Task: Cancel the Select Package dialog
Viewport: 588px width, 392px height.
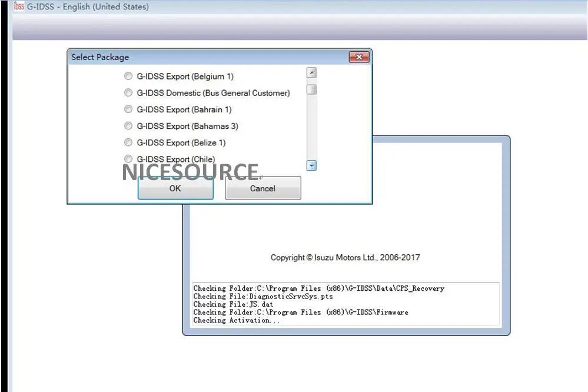Action: click(x=263, y=188)
